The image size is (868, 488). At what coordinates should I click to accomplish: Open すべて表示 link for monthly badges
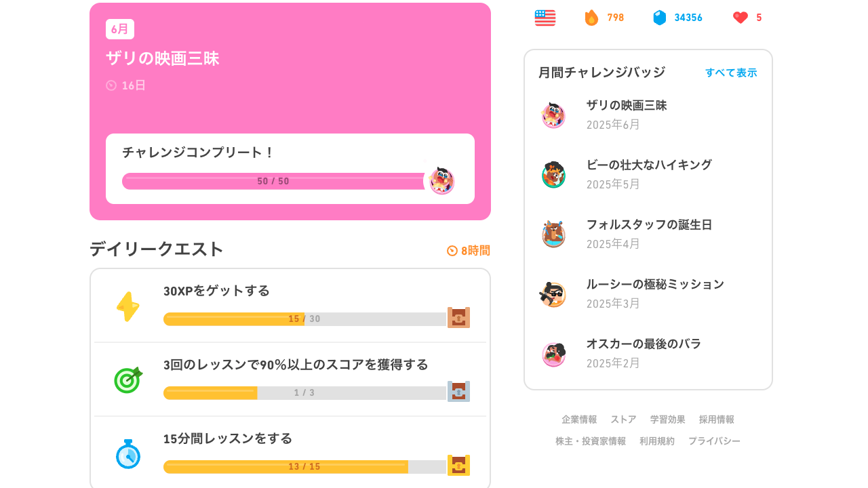coord(731,73)
